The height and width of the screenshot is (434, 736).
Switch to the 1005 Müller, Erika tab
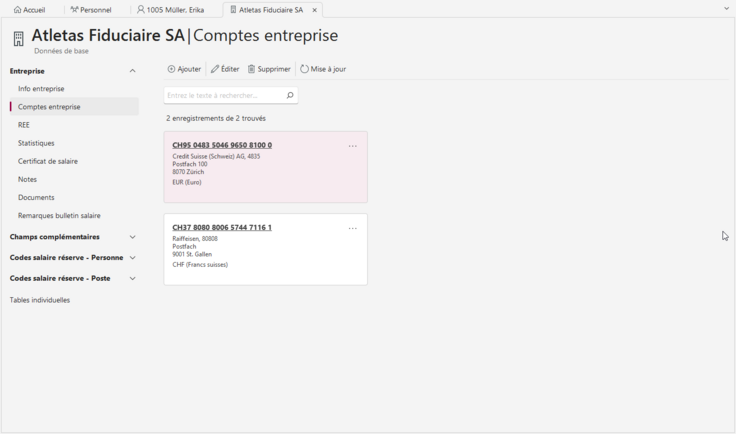pyautogui.click(x=170, y=10)
